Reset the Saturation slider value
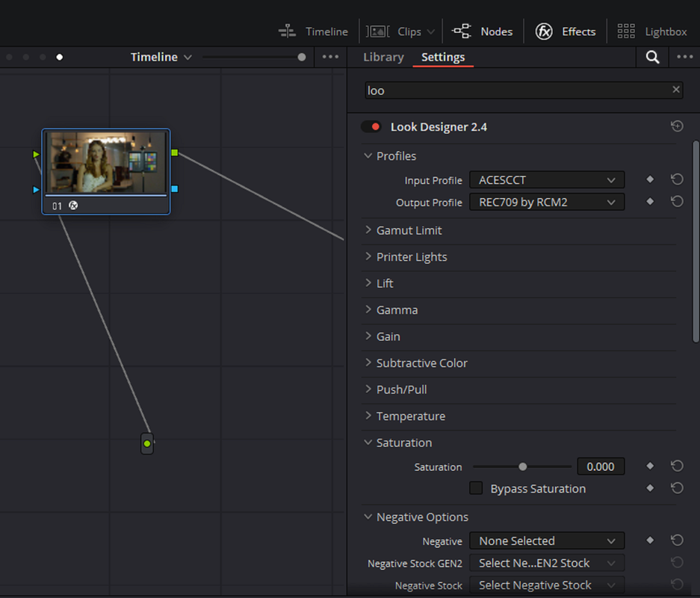Viewport: 700px width, 598px height. pyautogui.click(x=677, y=466)
